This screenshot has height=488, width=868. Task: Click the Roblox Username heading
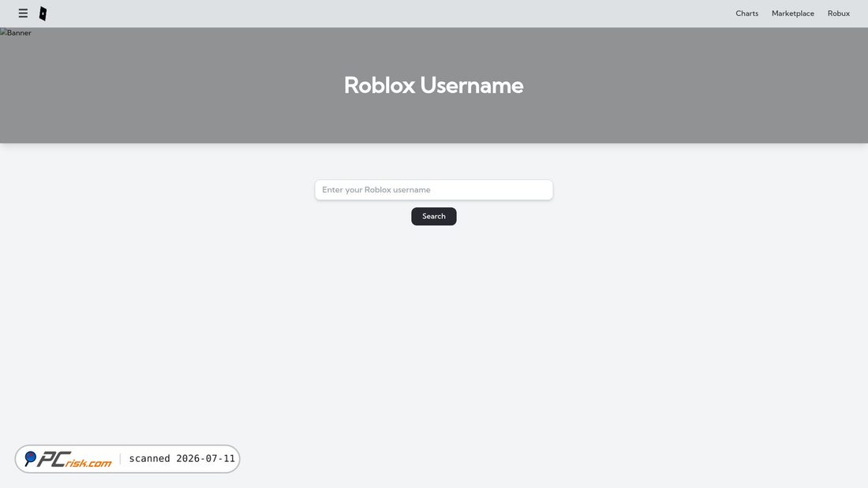tap(433, 85)
